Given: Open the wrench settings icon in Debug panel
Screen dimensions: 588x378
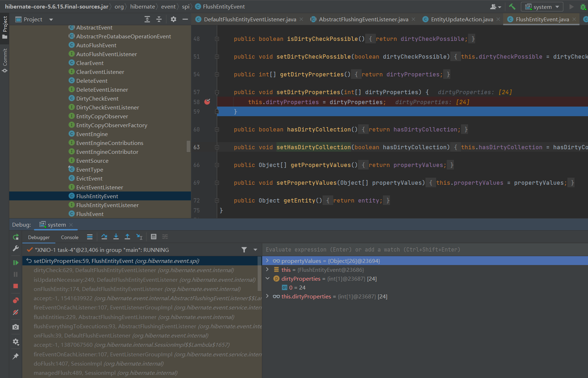Looking at the screenshot, I should click(x=16, y=248).
